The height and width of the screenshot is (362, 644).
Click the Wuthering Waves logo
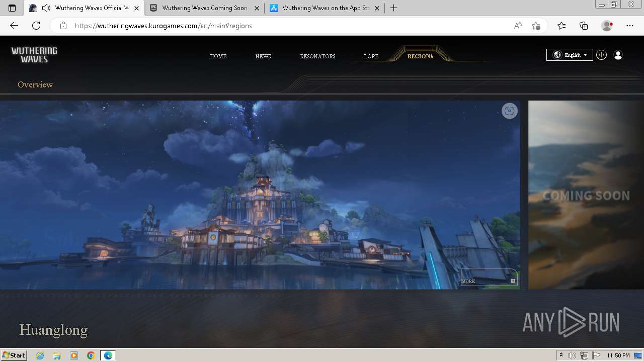(x=34, y=55)
